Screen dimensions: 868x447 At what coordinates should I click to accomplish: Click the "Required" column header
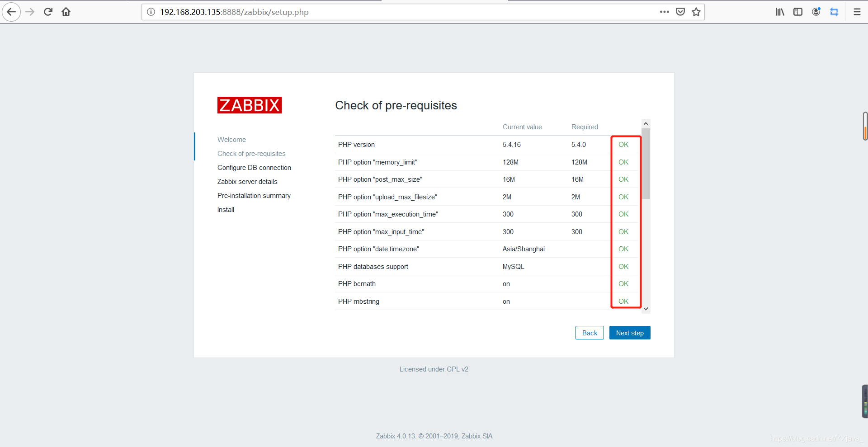(x=585, y=127)
